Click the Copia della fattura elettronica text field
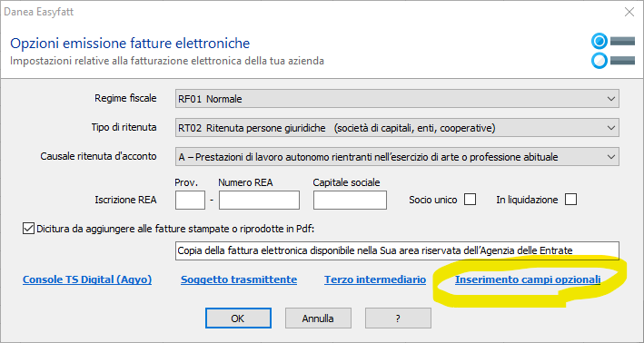 click(397, 250)
